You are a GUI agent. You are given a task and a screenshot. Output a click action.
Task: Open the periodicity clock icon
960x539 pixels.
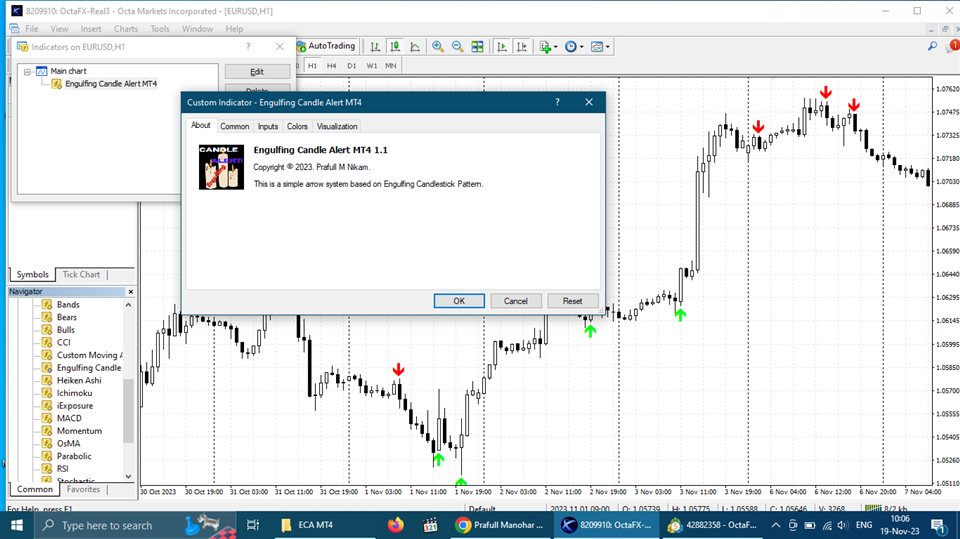pyautogui.click(x=571, y=47)
